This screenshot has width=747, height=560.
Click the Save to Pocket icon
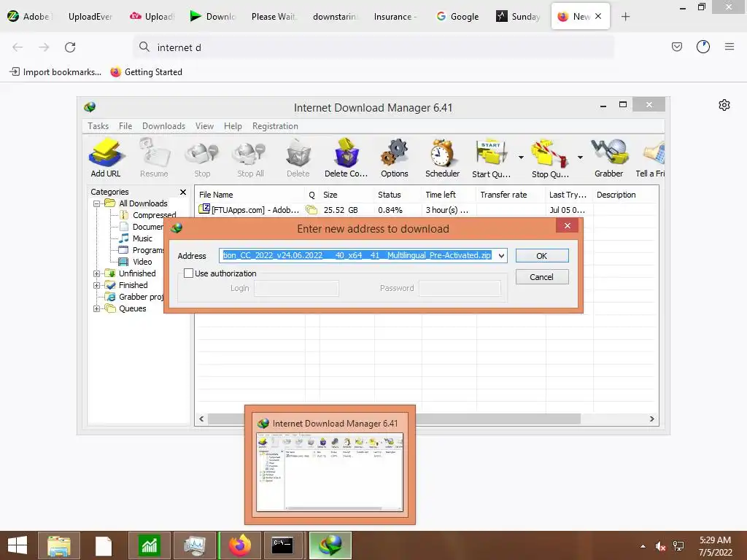677,47
